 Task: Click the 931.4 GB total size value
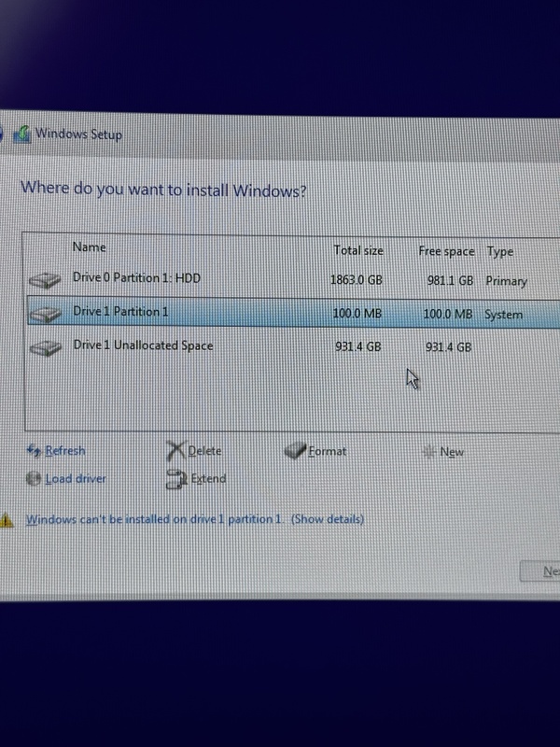click(358, 346)
